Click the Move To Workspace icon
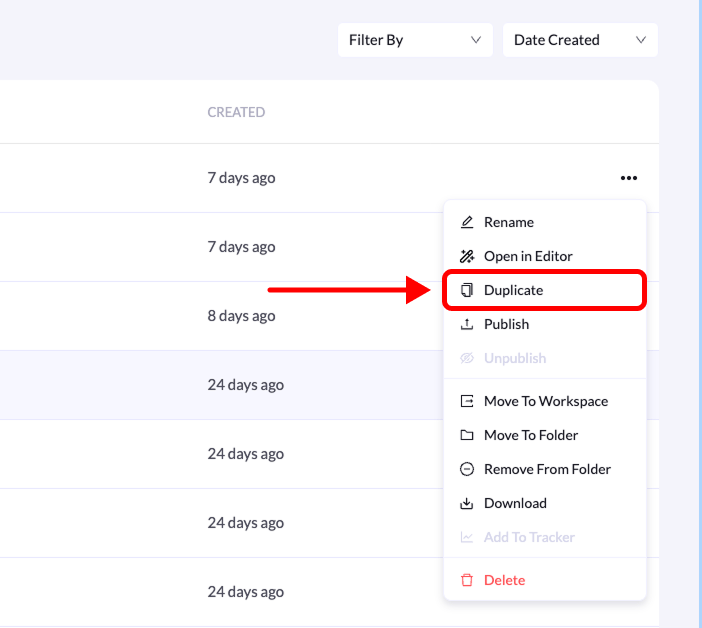Viewport: 702px width, 628px height. tap(467, 401)
